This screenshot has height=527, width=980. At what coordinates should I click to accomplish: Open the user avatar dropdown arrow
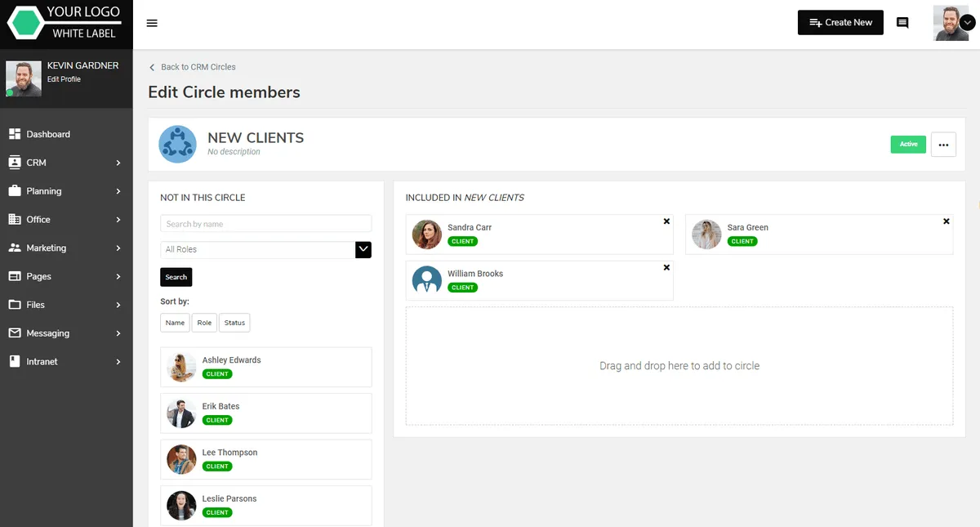[x=968, y=24]
